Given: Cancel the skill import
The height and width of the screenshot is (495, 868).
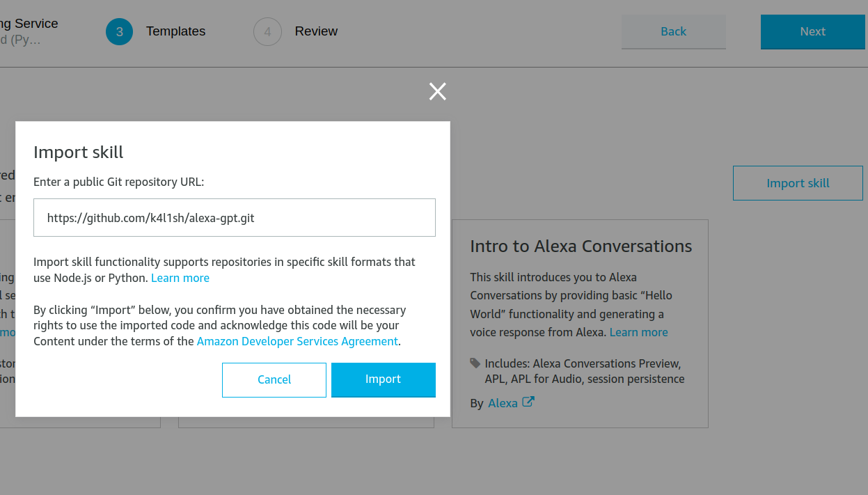Looking at the screenshot, I should click(x=274, y=379).
